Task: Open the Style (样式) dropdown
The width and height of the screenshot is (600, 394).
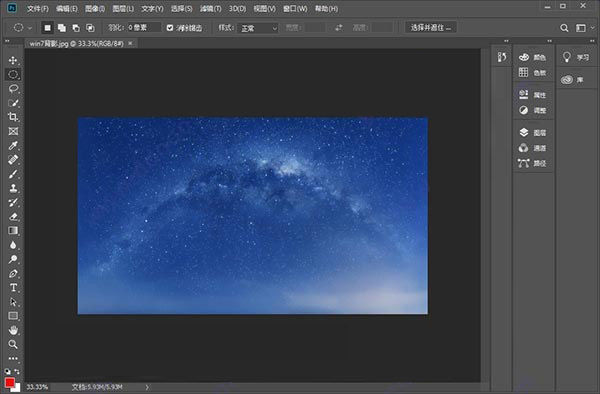Action: (258, 28)
